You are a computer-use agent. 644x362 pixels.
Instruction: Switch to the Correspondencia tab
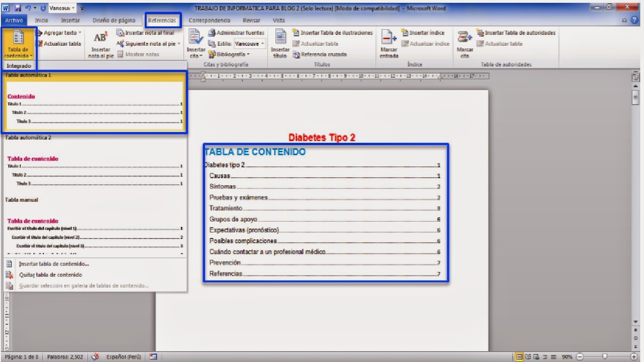click(x=209, y=20)
